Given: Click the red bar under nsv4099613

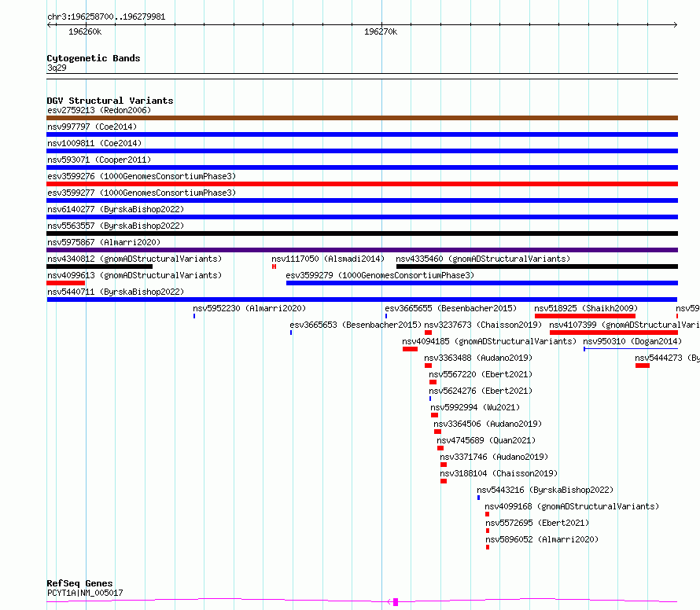Looking at the screenshot, I should point(65,283).
